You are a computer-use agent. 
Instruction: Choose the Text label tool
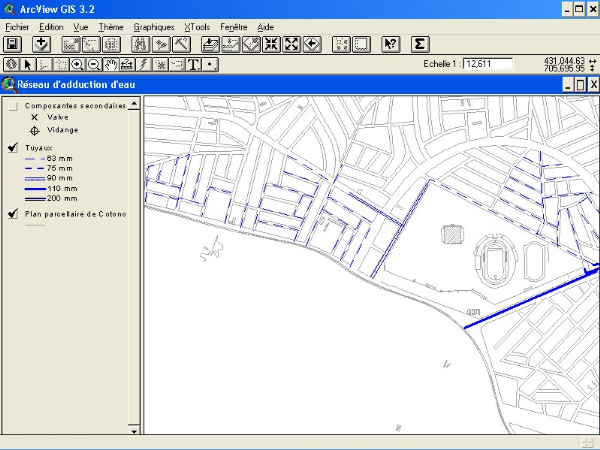tap(192, 64)
